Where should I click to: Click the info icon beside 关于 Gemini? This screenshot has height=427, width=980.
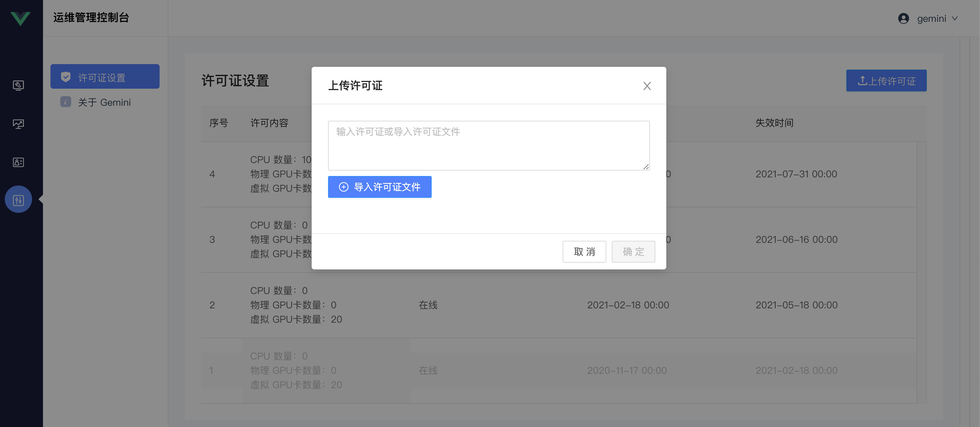[66, 102]
